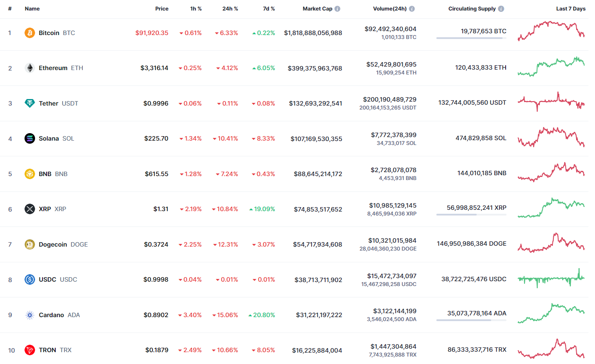The image size is (595, 364).
Task: Click the Market Cap info icon
Action: coord(337,9)
